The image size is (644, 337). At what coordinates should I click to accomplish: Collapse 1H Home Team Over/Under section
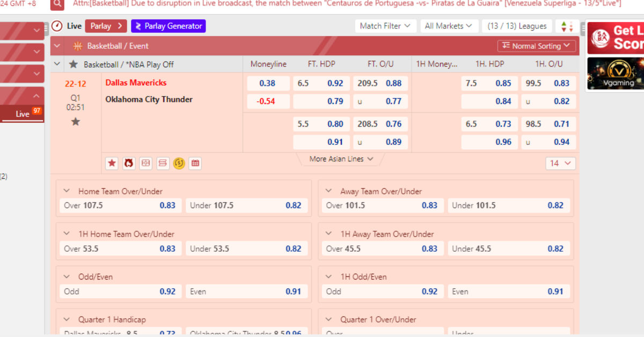67,234
